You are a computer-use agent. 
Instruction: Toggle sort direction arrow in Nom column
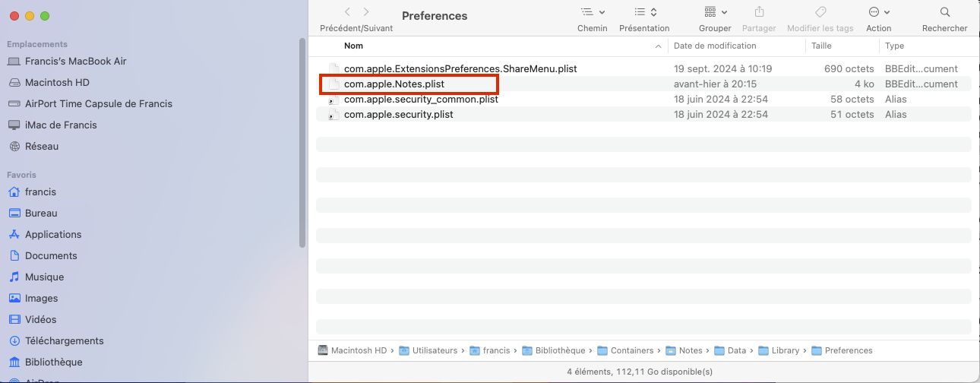coord(659,46)
